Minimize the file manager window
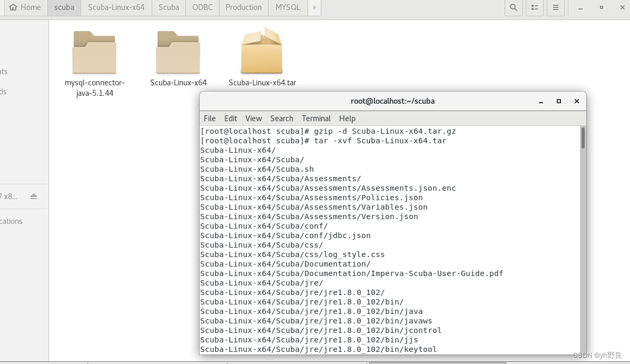Viewport: 630px width, 364px height. point(580,7)
